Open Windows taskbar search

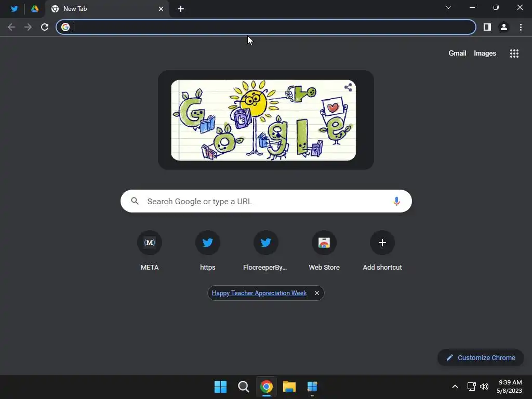pyautogui.click(x=244, y=387)
